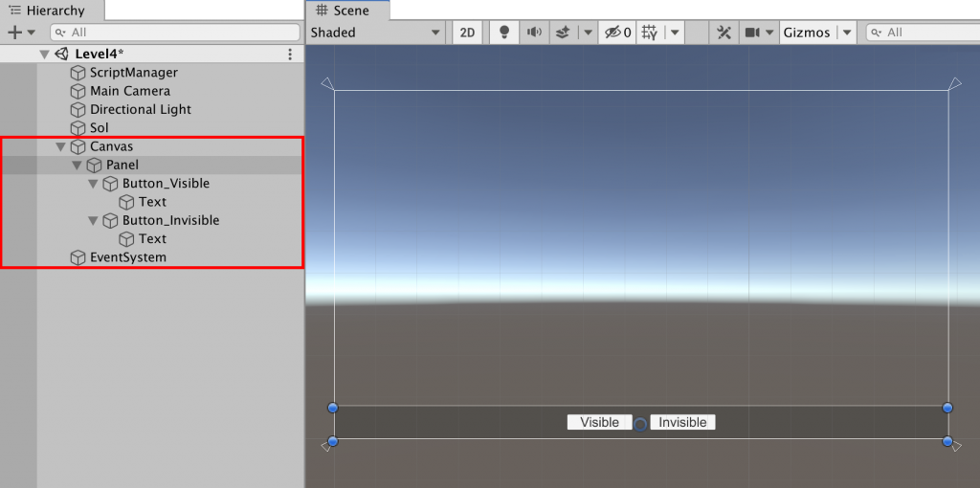The width and height of the screenshot is (980, 488).
Task: Toggle hidden objects visibility eye icon
Action: click(x=614, y=33)
